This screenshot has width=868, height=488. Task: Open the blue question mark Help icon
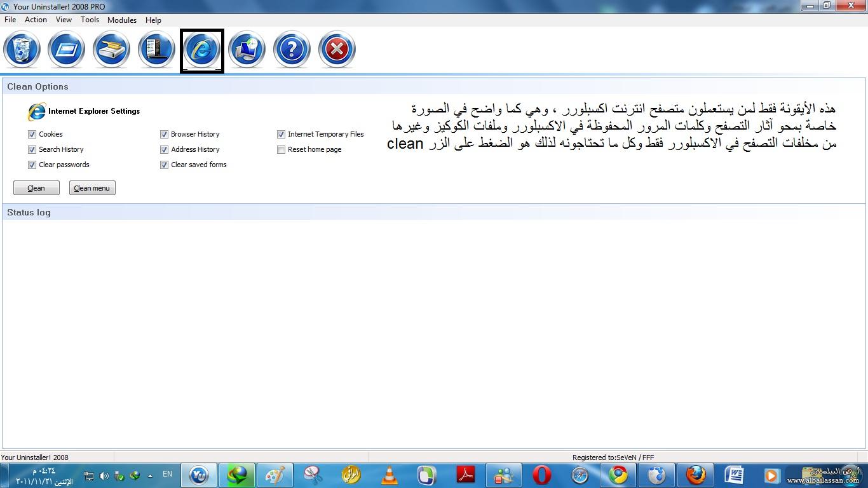(x=292, y=50)
